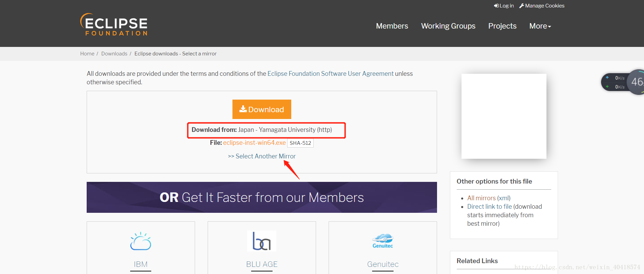The width and height of the screenshot is (644, 274).
Task: Click the 'Related Links' heading
Action: click(x=477, y=261)
